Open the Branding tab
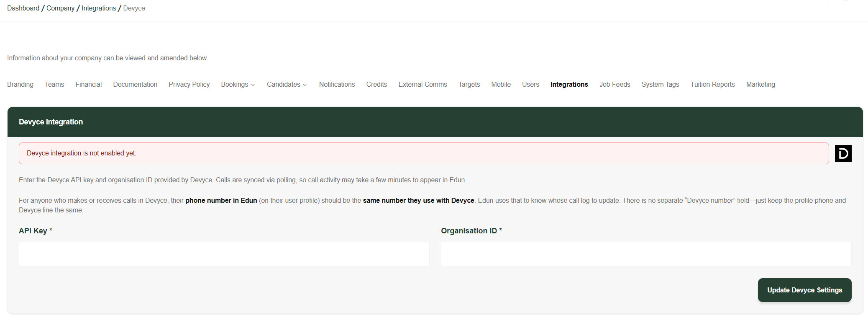 (x=20, y=85)
